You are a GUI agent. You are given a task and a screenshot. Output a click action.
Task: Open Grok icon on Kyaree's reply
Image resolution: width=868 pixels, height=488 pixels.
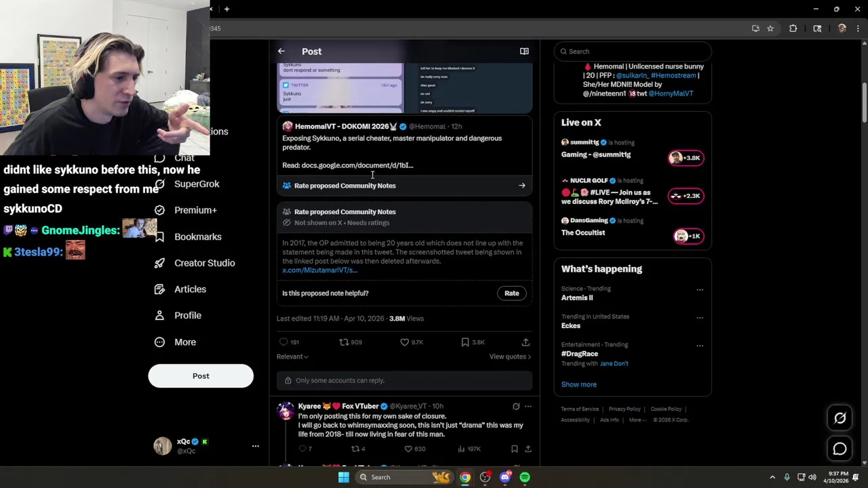click(516, 407)
